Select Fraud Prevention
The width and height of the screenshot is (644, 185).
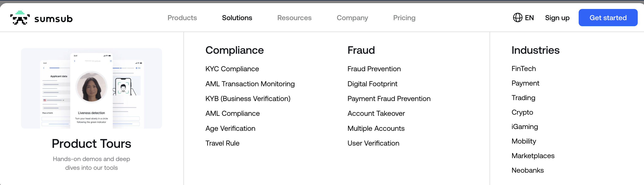(374, 69)
